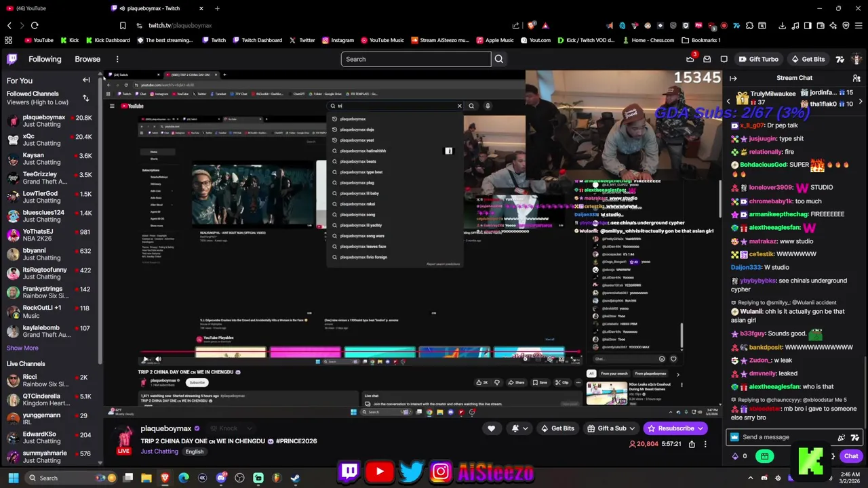868x488 pixels.
Task: Open File Explorer on the taskbar
Action: pos(146,478)
